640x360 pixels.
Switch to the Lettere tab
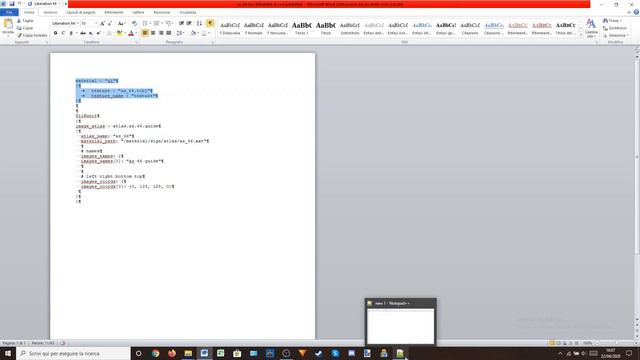coord(138,12)
